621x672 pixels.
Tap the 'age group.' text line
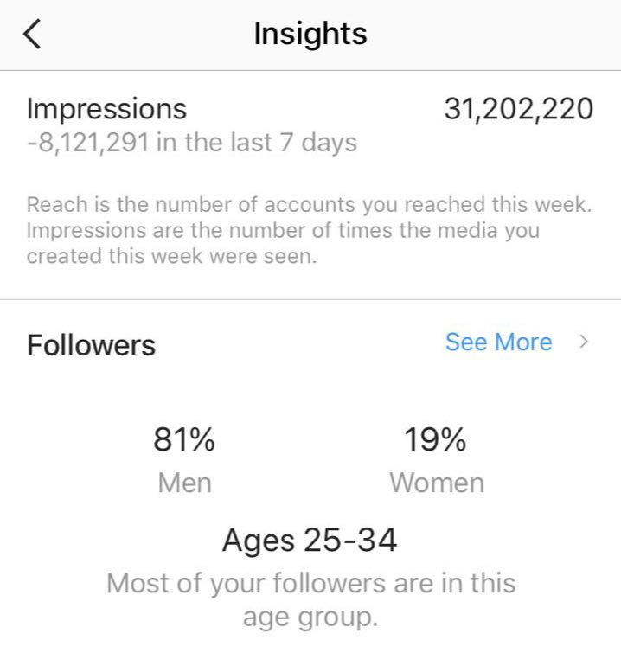(310, 619)
